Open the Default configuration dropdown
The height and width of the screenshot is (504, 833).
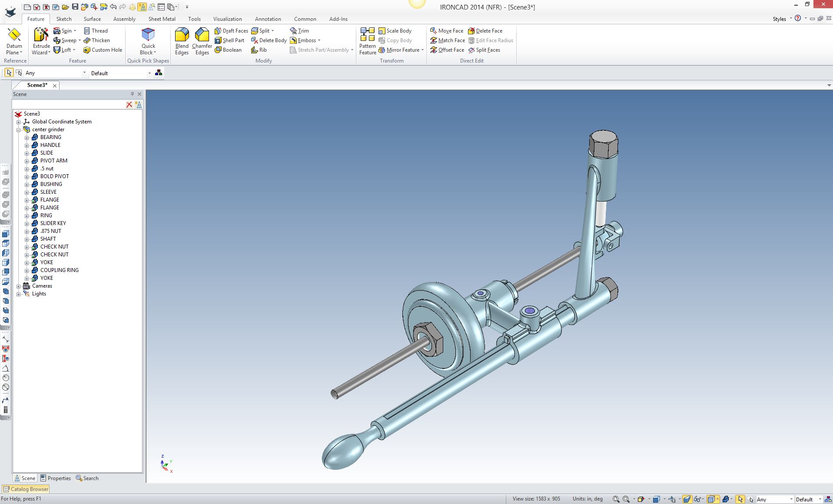pyautogui.click(x=149, y=73)
